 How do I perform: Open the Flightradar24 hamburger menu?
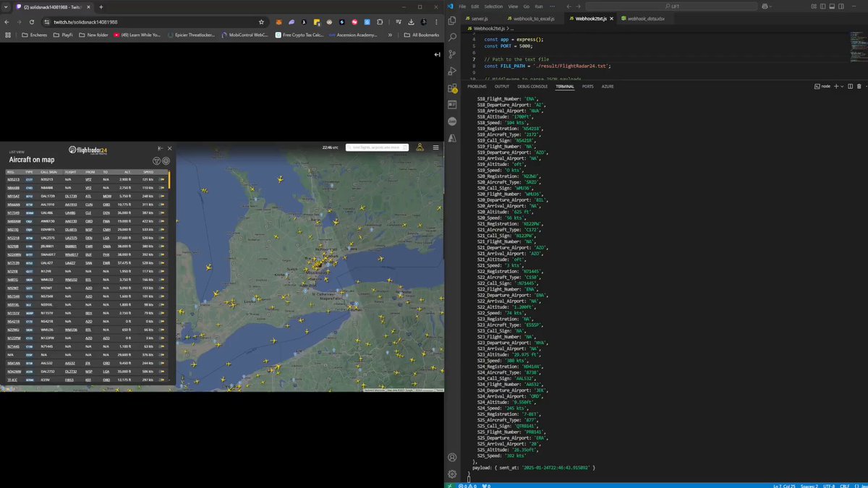(x=435, y=147)
